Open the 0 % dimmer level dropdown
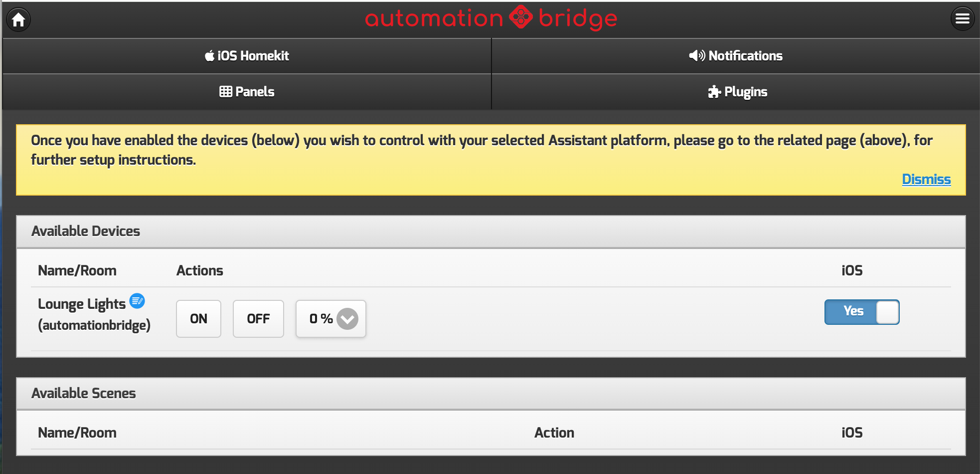Viewport: 980px width, 474px height. click(x=331, y=319)
